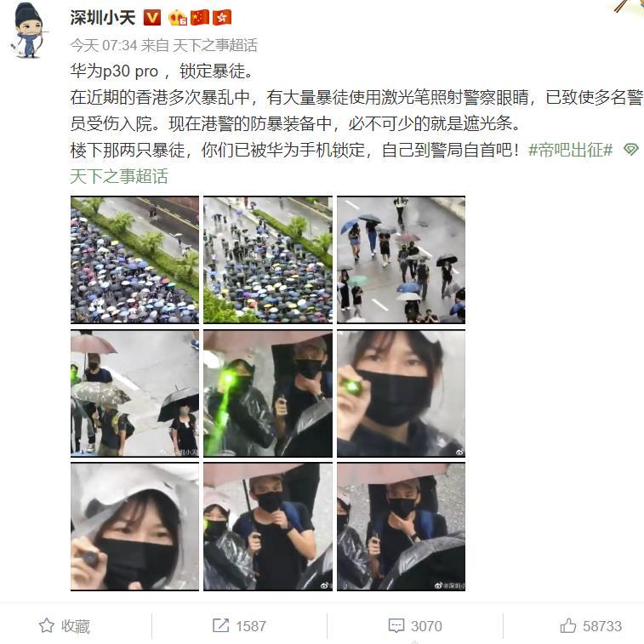Viewport: 644px width, 644px height.
Task: Open the 深圳小天 username link
Action: [103, 18]
